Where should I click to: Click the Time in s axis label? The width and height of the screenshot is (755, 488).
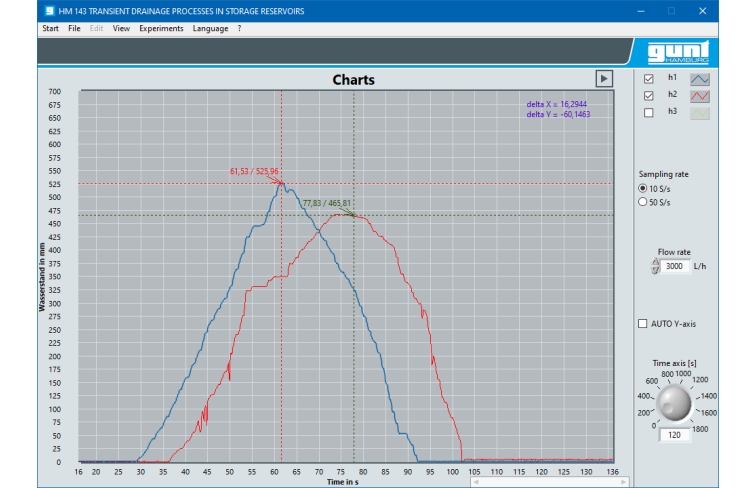coord(342,482)
